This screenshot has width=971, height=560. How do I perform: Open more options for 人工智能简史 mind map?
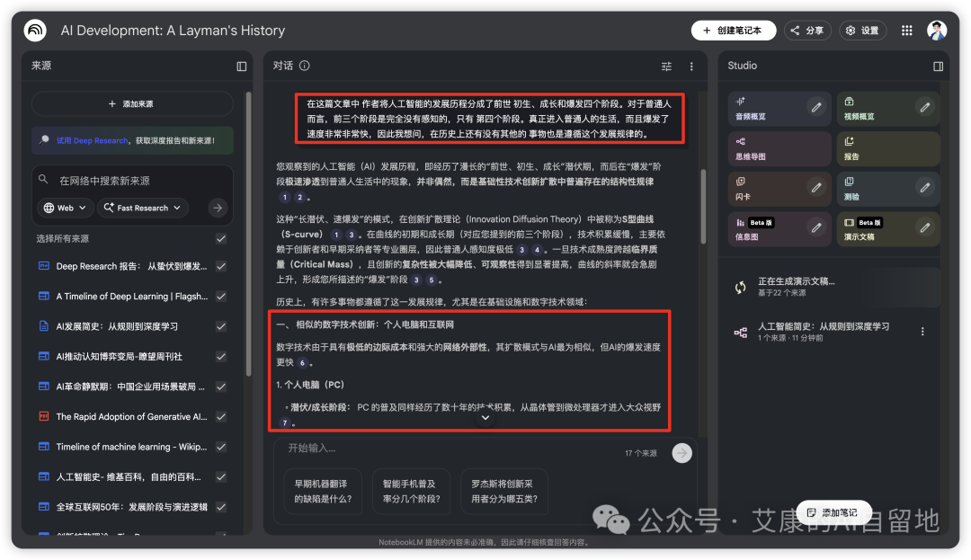[x=922, y=332]
